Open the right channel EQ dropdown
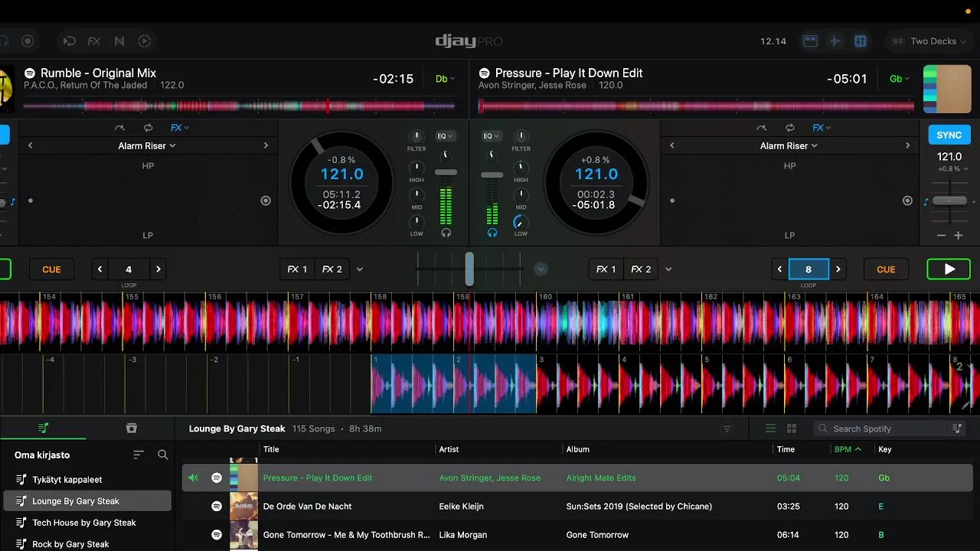 [x=492, y=136]
